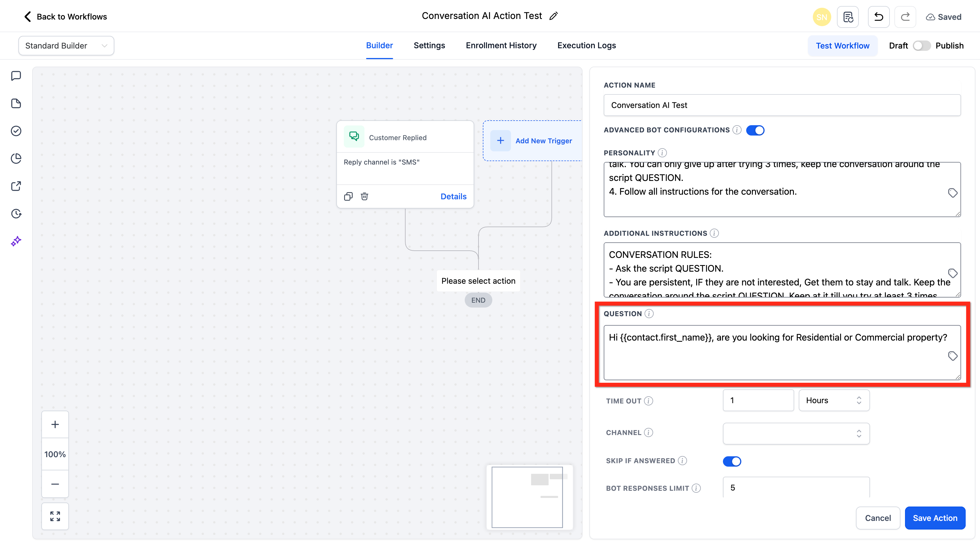Open the history clock sidebar icon
Screen dimensions: 980x541
point(16,213)
